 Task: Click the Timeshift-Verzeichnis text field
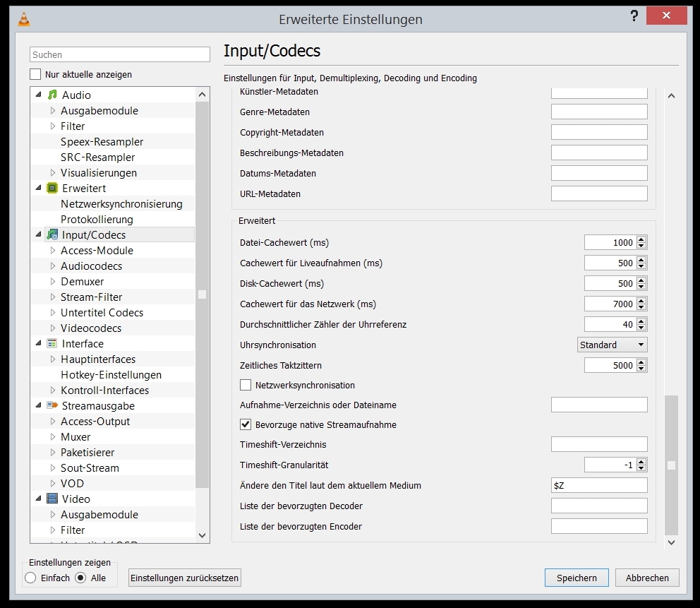[599, 444]
